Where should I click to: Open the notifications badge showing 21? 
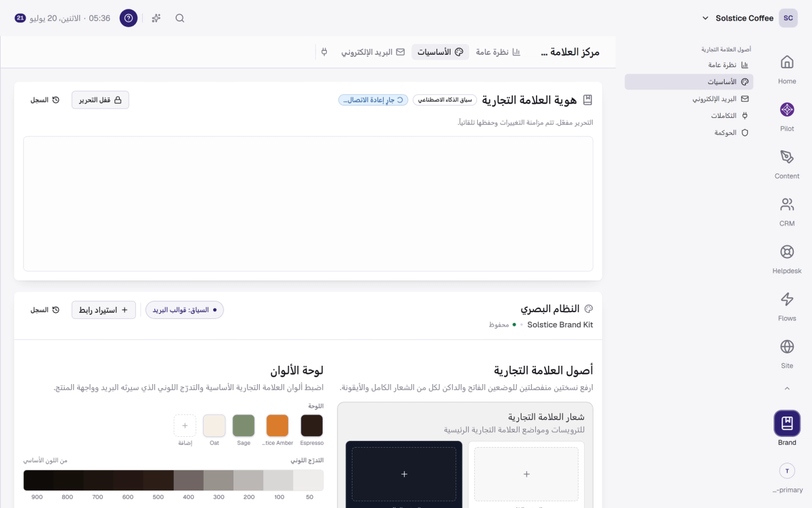[20, 18]
